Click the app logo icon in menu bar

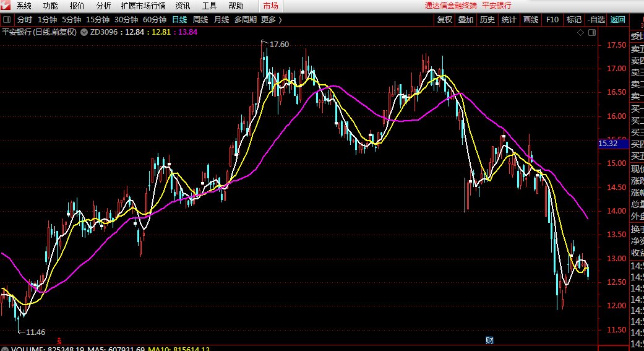point(6,6)
